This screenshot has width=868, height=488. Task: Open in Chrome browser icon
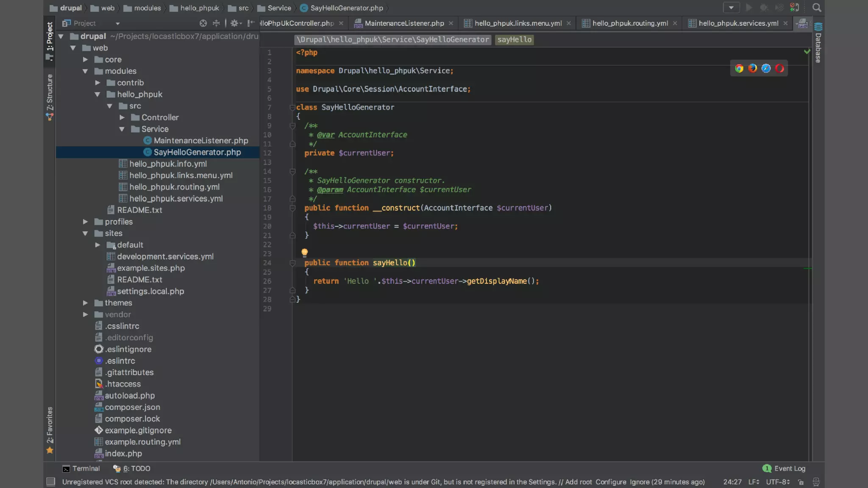(739, 69)
